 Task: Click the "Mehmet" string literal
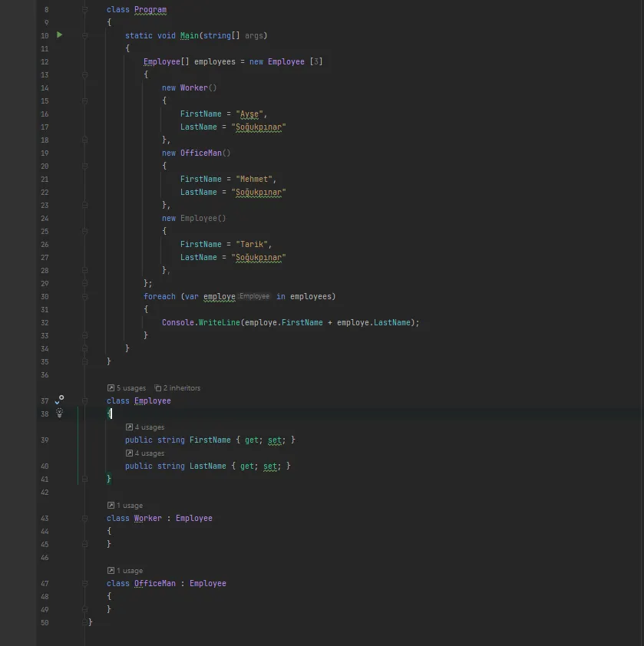pos(254,179)
